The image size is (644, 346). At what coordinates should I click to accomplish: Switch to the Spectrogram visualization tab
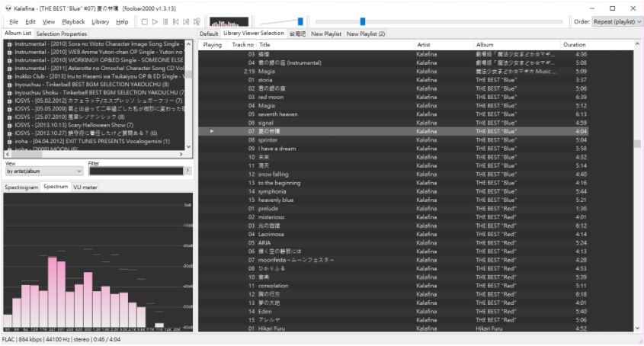tap(21, 187)
